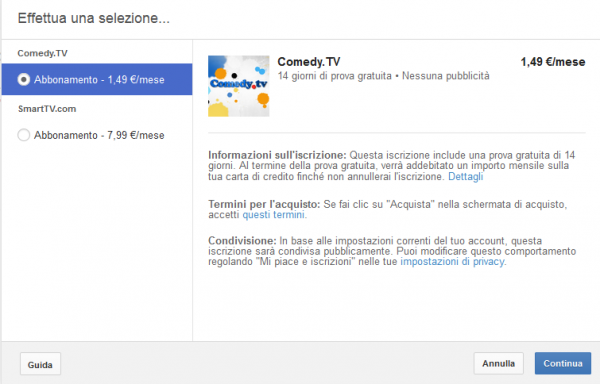Screen dimensions: 600x384
Task: Click the 'Condivisione:' label
Action: [x=242, y=241]
